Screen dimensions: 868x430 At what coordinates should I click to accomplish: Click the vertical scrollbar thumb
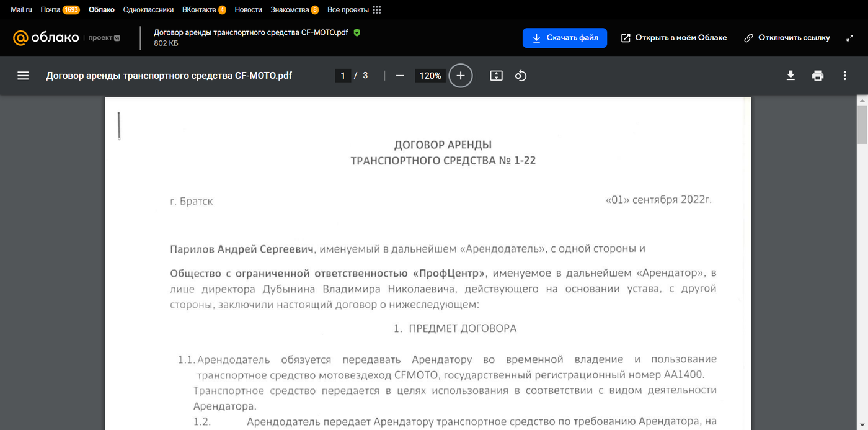coord(862,124)
